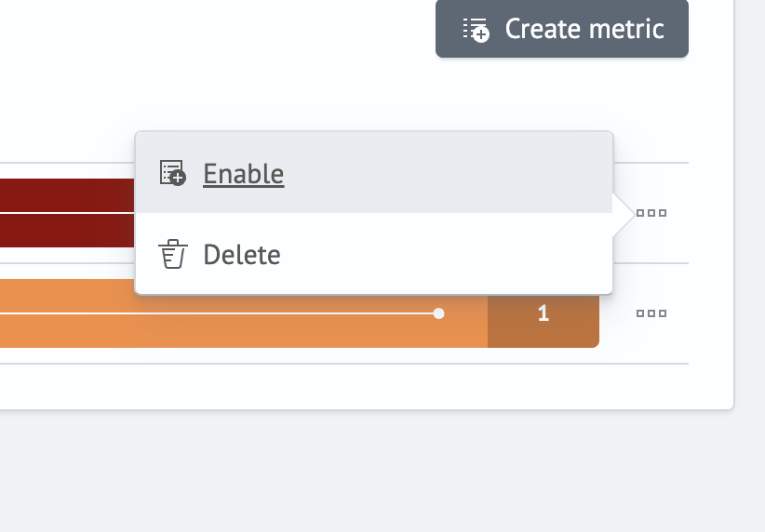Click the round slider handle on orange bar

pyautogui.click(x=438, y=313)
